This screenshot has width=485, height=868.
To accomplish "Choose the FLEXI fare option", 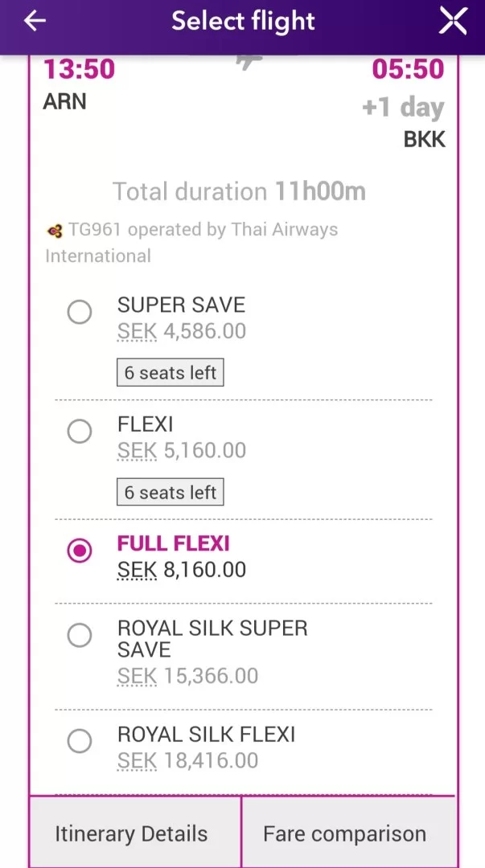I will click(x=80, y=432).
